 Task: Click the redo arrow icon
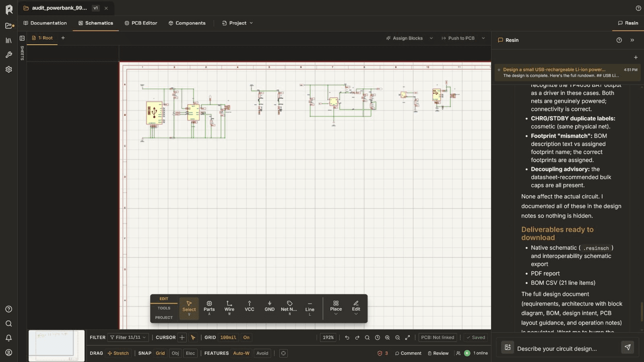tap(357, 337)
